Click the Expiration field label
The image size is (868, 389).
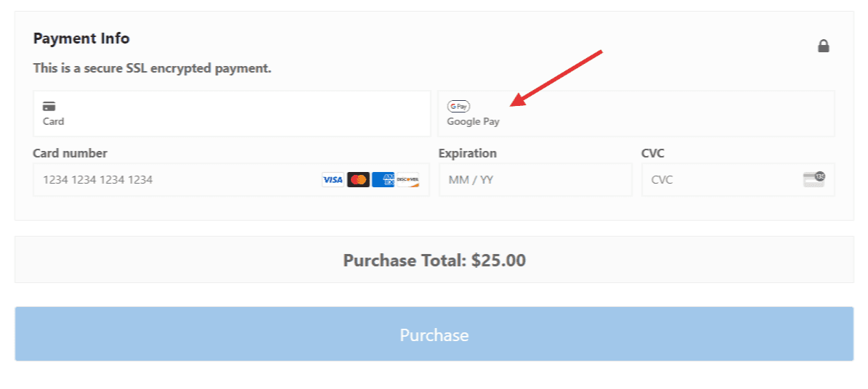(468, 153)
